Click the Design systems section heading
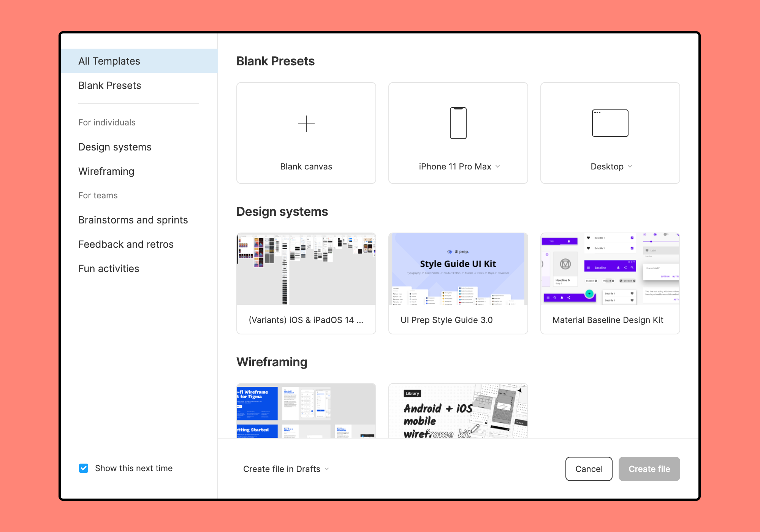Screen dimensions: 760x532 [282, 212]
